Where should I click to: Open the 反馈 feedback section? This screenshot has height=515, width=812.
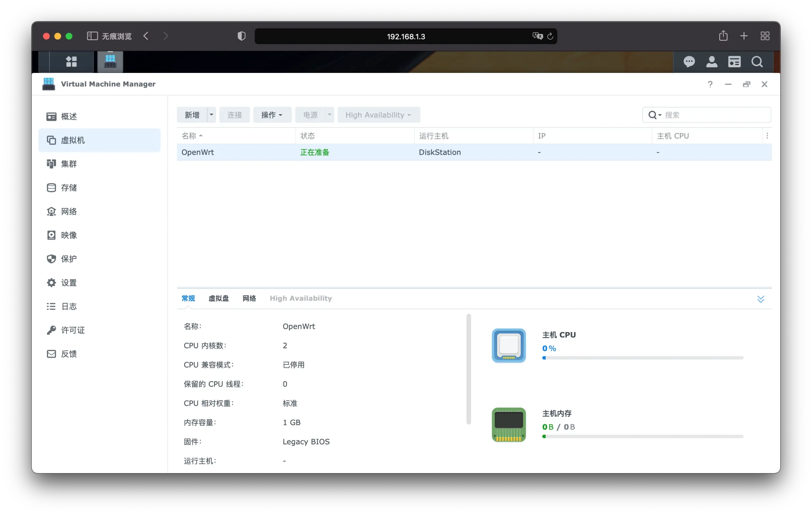click(100, 354)
